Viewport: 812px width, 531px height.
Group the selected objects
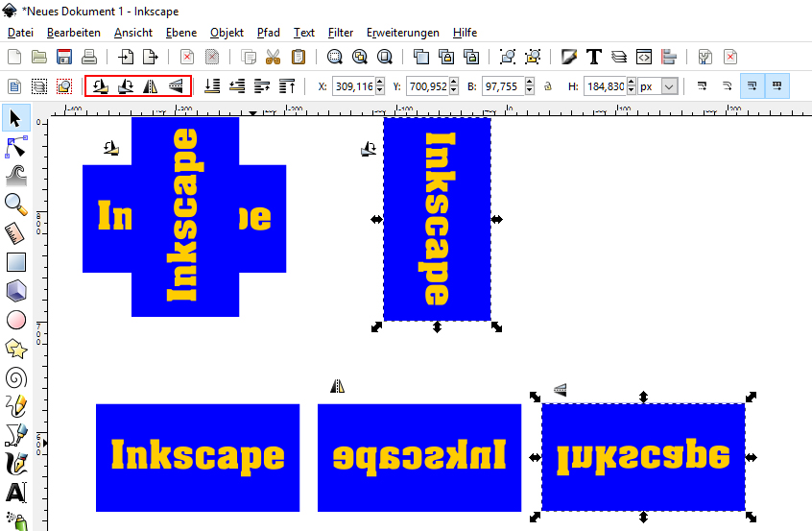(508, 57)
